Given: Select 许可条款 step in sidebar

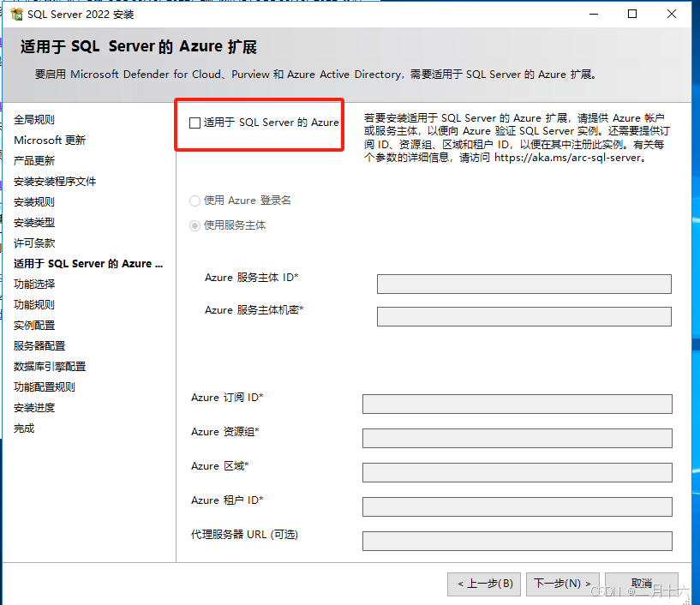Looking at the screenshot, I should coord(34,243).
